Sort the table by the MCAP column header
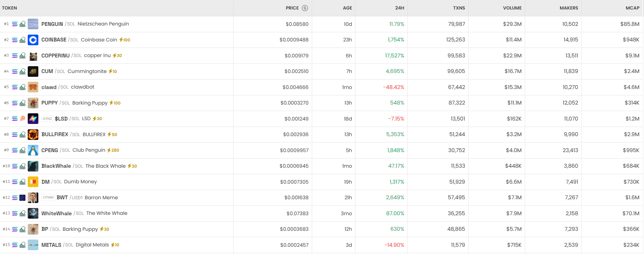This screenshot has height=254, width=644. [632, 8]
